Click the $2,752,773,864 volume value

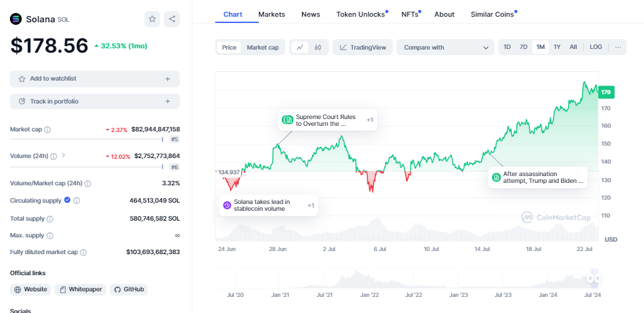pos(157,156)
